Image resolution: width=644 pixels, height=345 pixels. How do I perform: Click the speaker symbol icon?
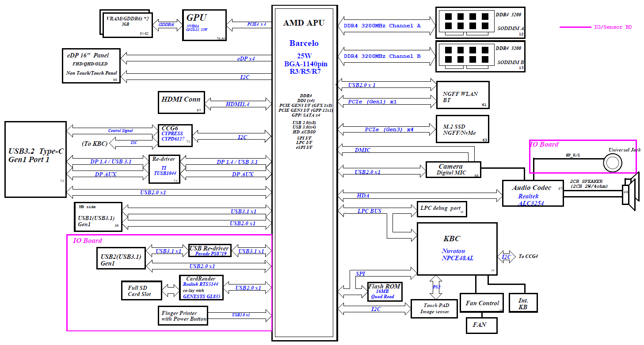[x=631, y=193]
